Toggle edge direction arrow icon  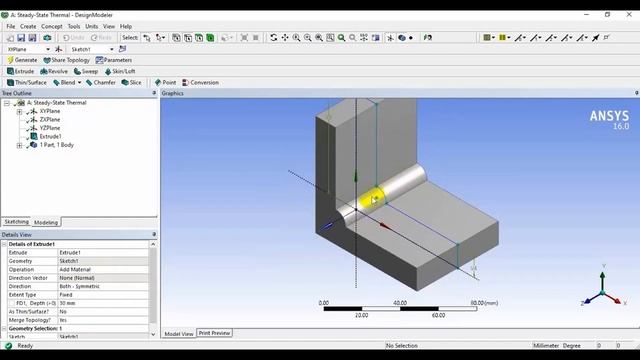pos(596,38)
